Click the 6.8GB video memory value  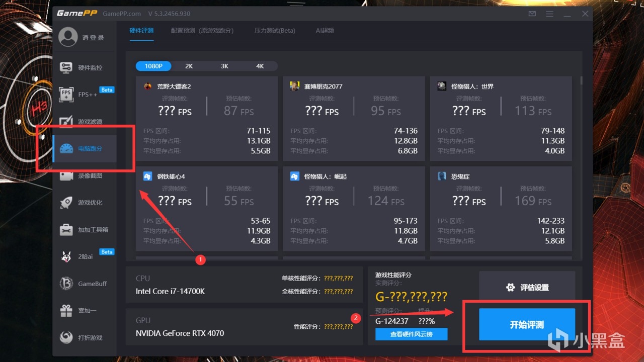pos(408,151)
